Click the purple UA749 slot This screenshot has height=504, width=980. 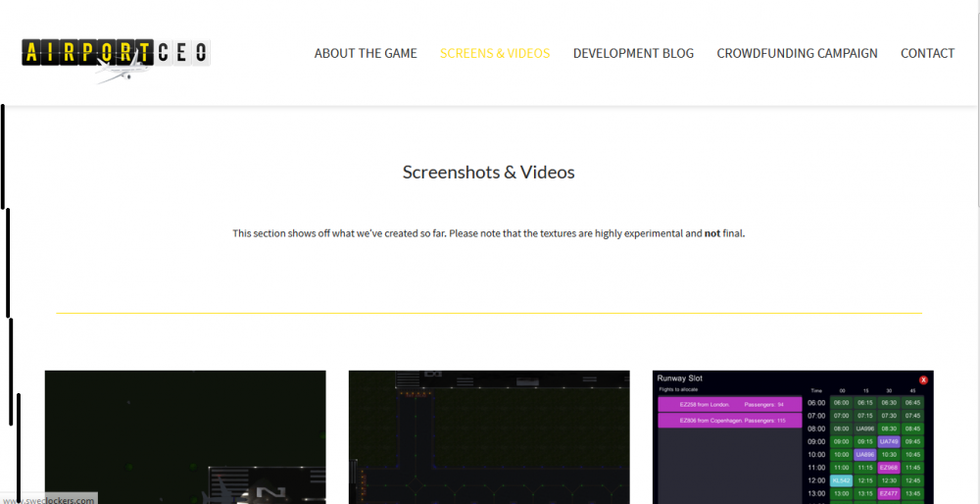889,441
